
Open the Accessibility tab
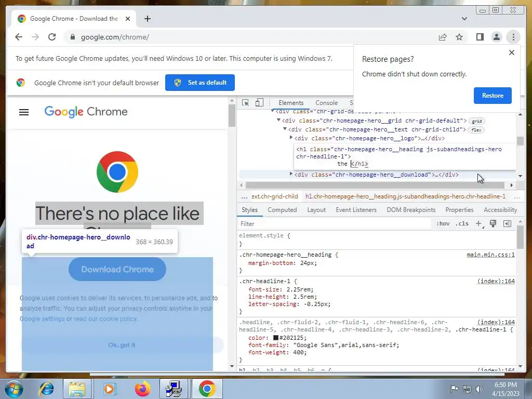pyautogui.click(x=500, y=210)
